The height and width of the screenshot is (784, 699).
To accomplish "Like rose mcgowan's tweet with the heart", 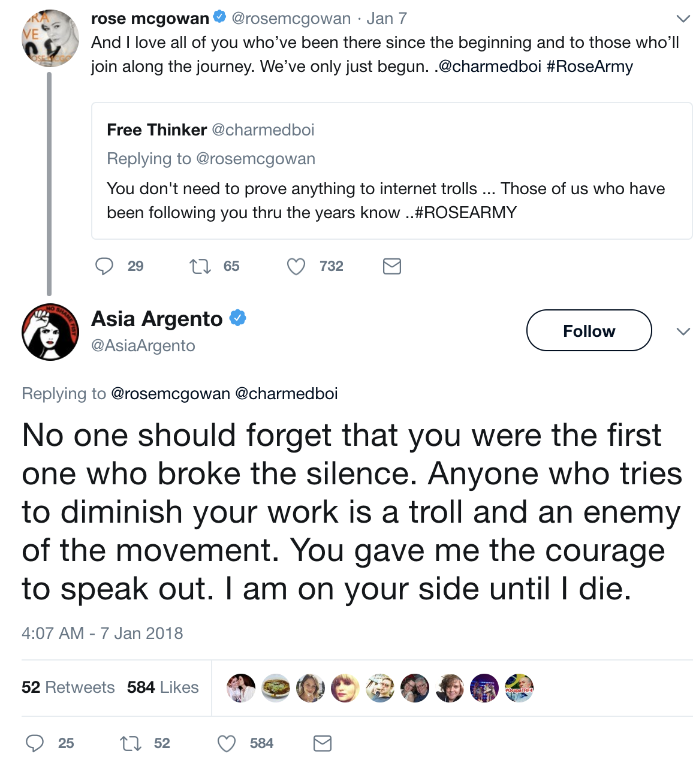I will coord(296,266).
